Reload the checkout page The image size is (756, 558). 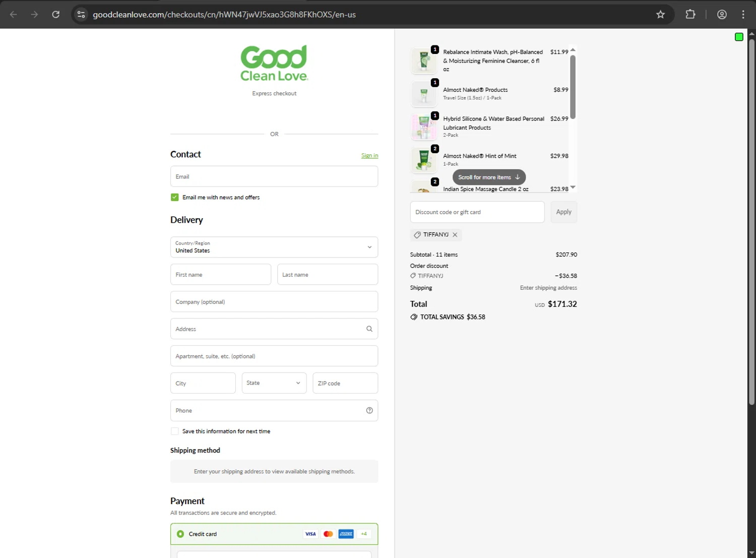(56, 15)
